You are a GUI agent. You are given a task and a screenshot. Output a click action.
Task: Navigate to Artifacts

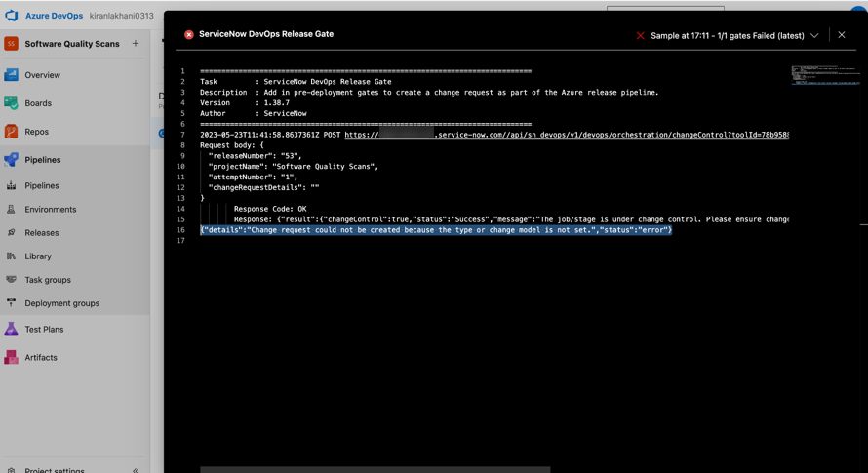pos(40,357)
